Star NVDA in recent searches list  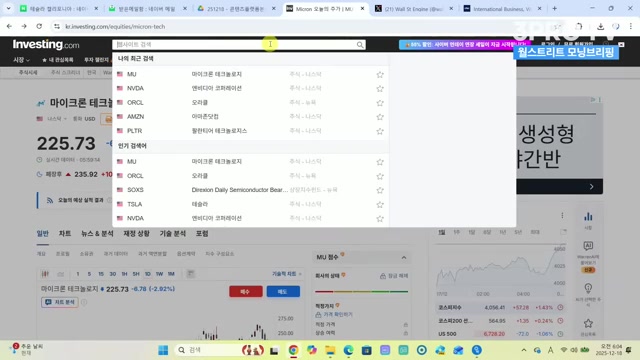(x=380, y=89)
